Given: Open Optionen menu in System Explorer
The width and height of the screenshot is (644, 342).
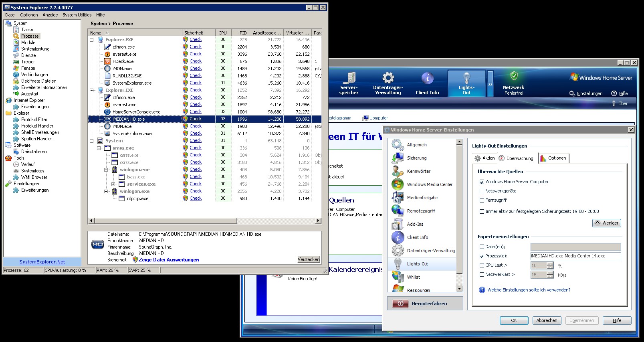Looking at the screenshot, I should point(29,15).
